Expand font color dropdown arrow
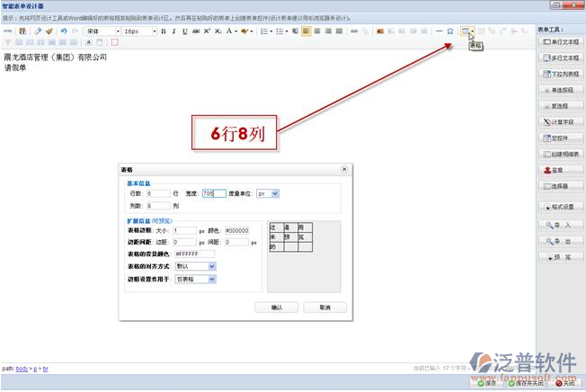The width and height of the screenshot is (586, 392). coord(235,31)
